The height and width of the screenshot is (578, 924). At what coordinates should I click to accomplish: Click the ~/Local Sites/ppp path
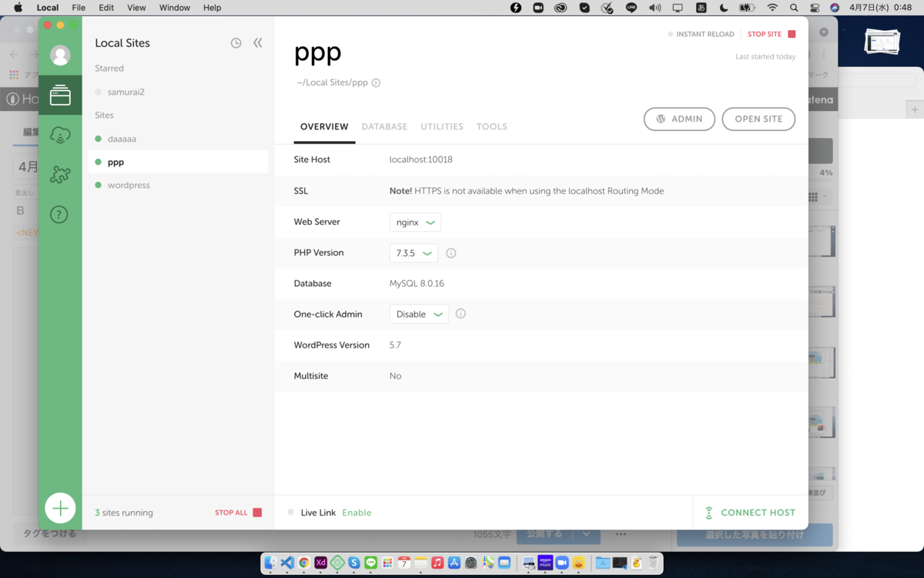[x=333, y=82]
